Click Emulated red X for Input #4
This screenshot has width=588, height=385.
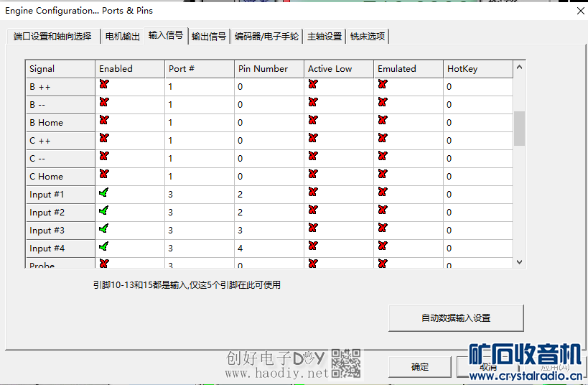tap(383, 246)
